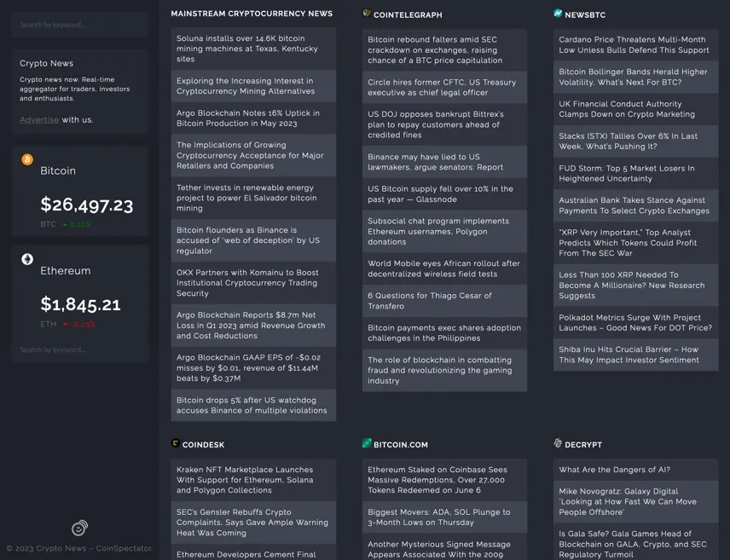The height and width of the screenshot is (560, 730).
Task: Open article about Soluna installing bitcoin mining machines
Action: click(x=253, y=49)
